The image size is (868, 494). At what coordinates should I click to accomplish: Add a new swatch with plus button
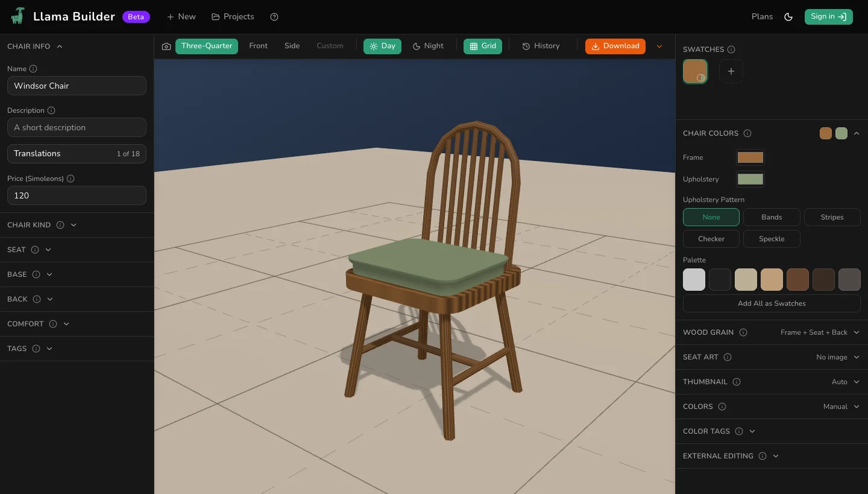point(731,71)
